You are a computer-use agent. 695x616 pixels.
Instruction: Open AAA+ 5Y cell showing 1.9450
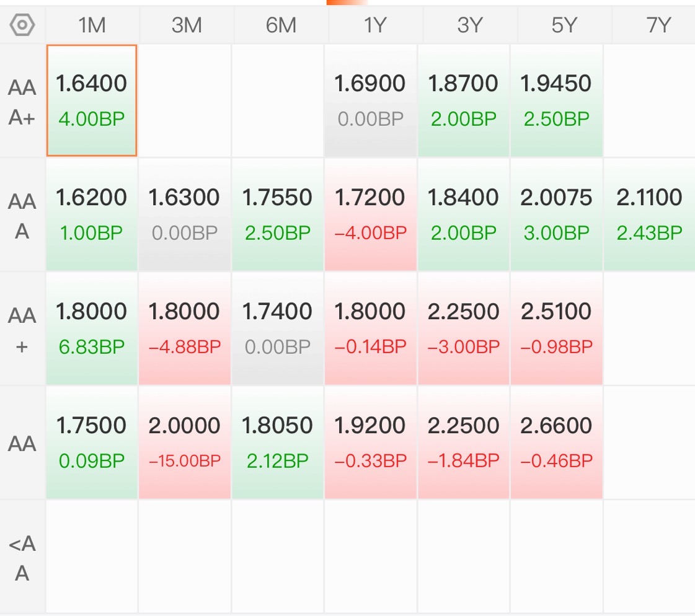point(556,100)
